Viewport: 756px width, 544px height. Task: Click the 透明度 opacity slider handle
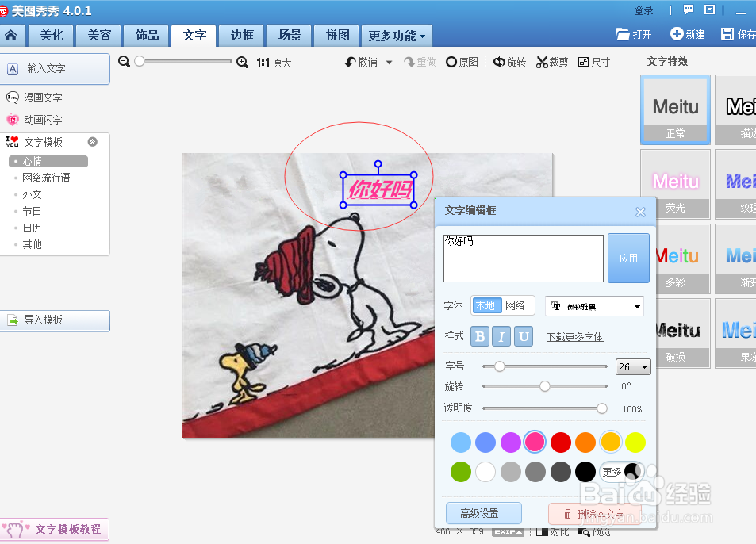[602, 408]
